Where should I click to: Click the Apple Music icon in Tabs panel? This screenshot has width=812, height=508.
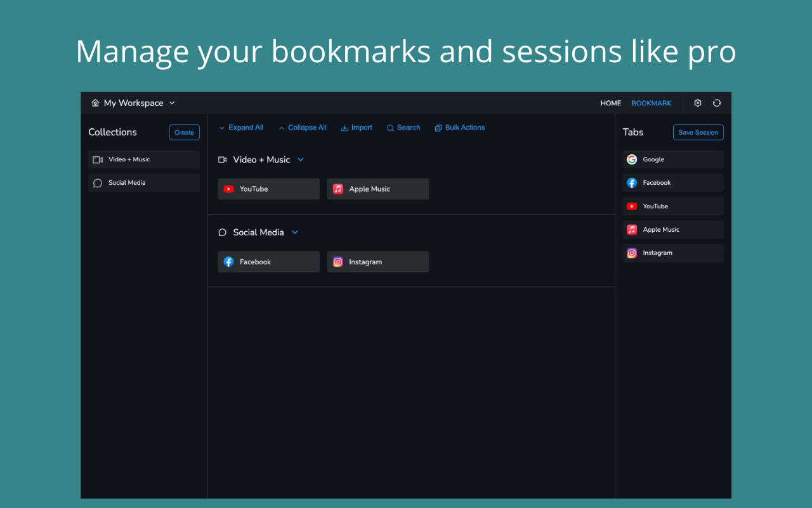point(632,230)
